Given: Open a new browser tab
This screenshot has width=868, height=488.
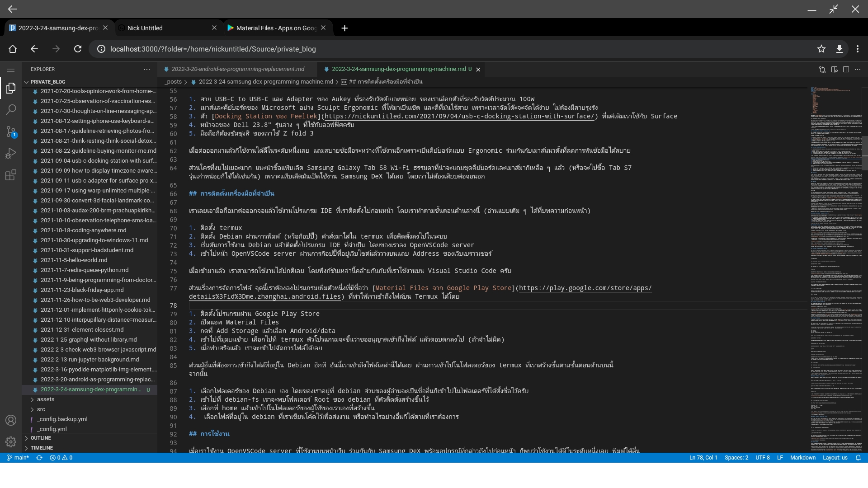Looking at the screenshot, I should click(344, 28).
